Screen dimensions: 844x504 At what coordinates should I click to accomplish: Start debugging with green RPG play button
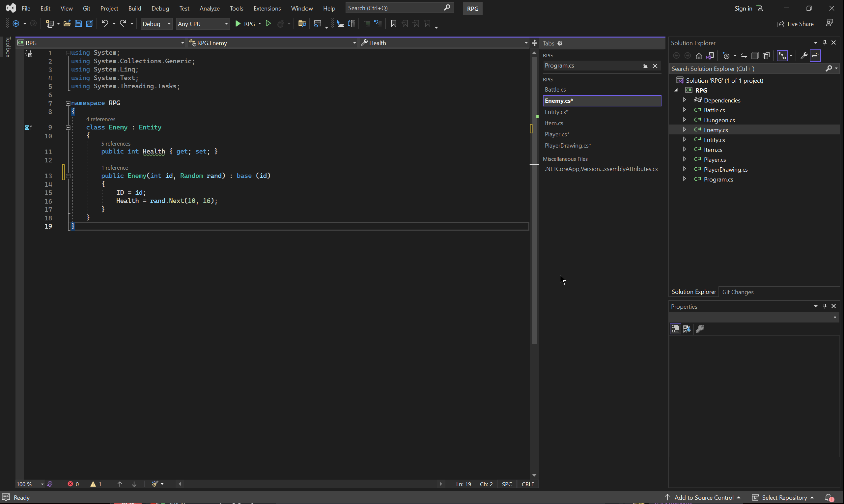pos(238,24)
